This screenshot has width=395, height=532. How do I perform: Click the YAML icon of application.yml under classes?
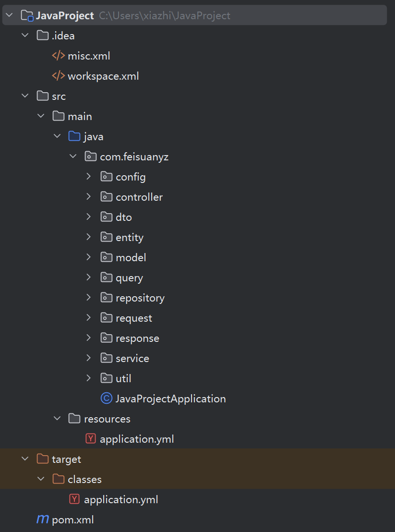coord(74,499)
